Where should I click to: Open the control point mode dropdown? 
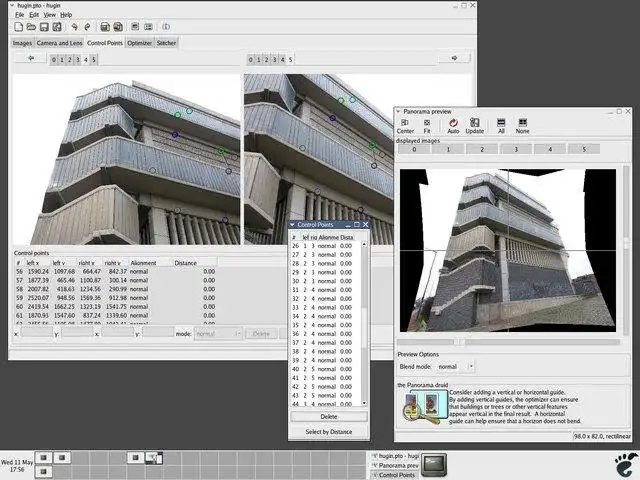click(x=218, y=333)
